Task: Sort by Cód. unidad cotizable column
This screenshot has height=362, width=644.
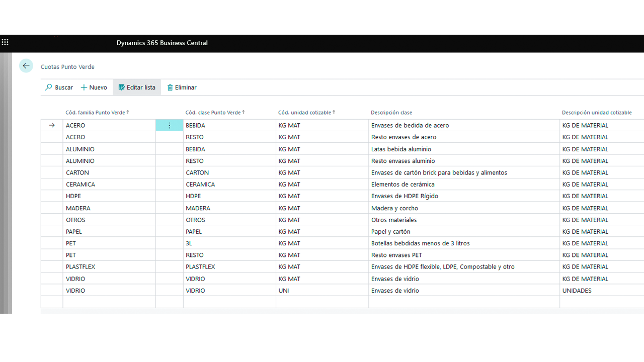Action: (x=307, y=113)
